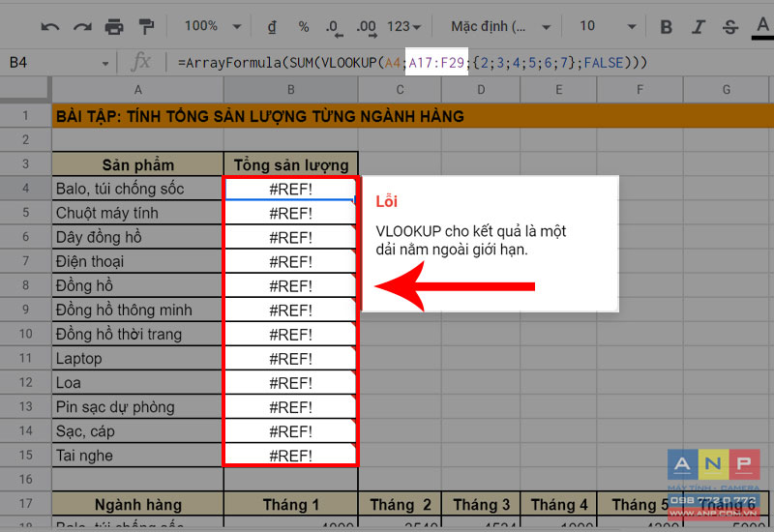The height and width of the screenshot is (532, 774).
Task: Click the Tháng 5 header cell
Action: point(640,504)
